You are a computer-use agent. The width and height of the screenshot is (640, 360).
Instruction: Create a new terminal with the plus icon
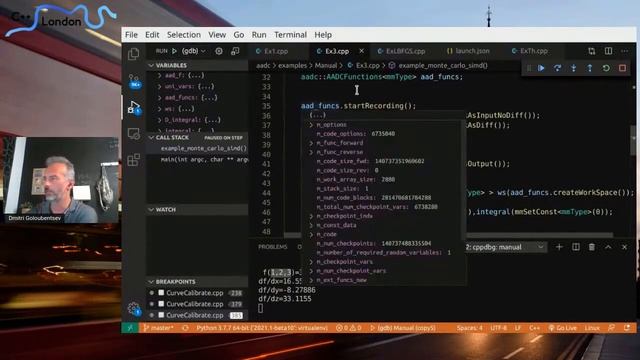click(559, 247)
